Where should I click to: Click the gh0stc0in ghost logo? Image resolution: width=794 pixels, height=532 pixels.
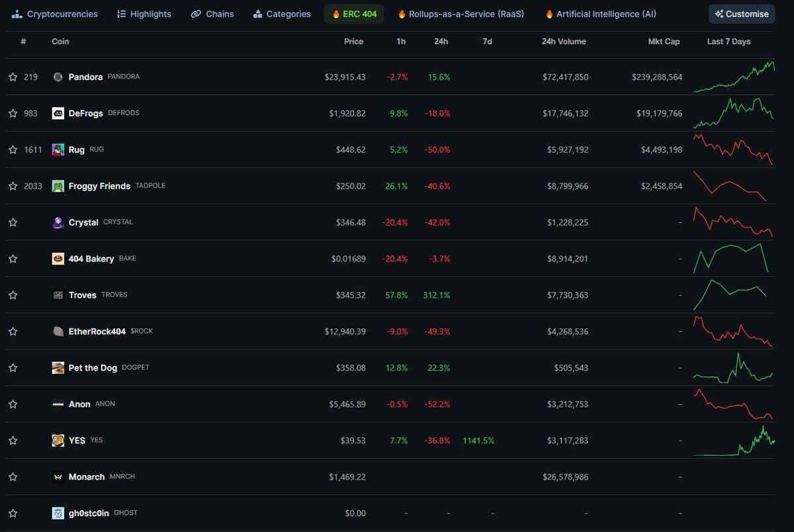coord(58,513)
